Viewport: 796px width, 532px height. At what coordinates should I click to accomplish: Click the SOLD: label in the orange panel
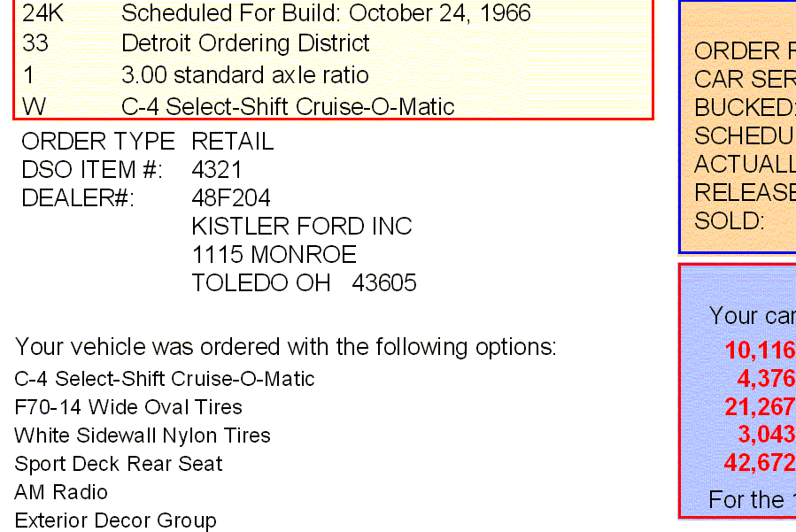[x=730, y=221]
